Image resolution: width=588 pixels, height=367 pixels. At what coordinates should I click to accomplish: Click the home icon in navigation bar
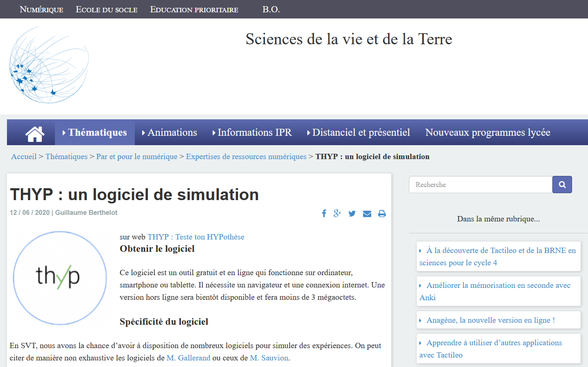35,133
